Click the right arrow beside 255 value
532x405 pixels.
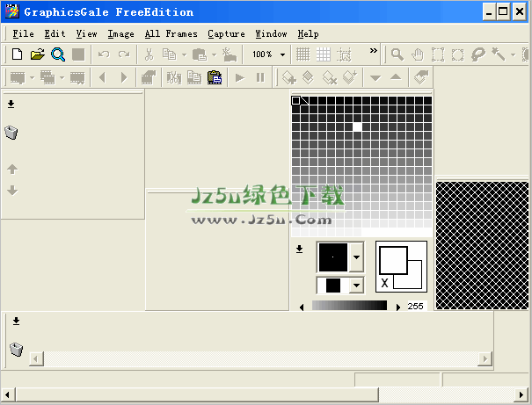pyautogui.click(x=398, y=307)
